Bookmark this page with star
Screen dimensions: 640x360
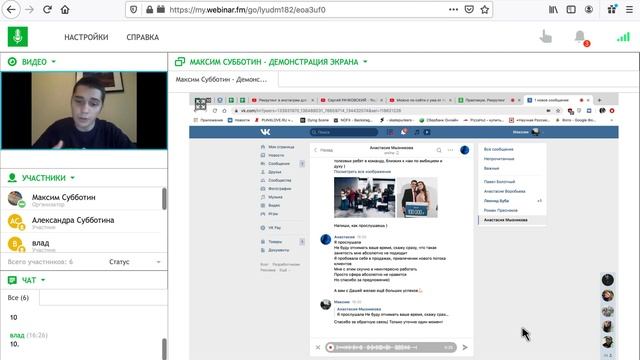click(x=484, y=9)
